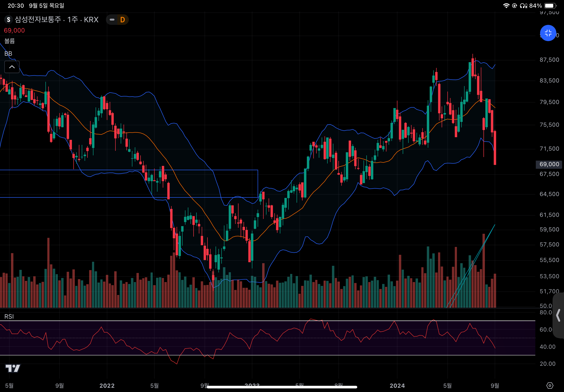Select the 볼륨 indicator label
The height and width of the screenshot is (392, 564).
click(10, 41)
